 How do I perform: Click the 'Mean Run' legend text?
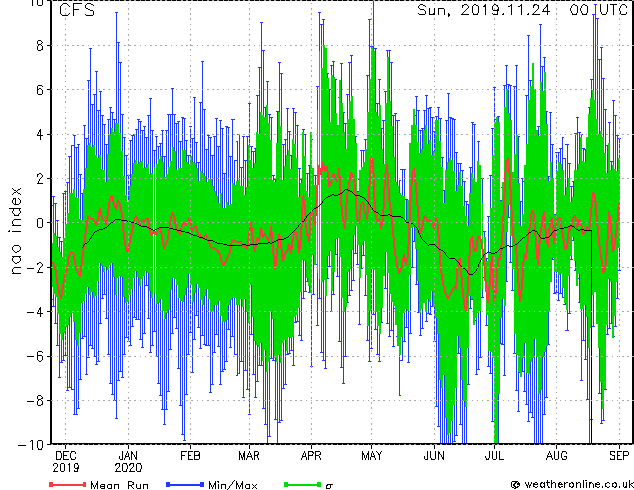tap(119, 485)
